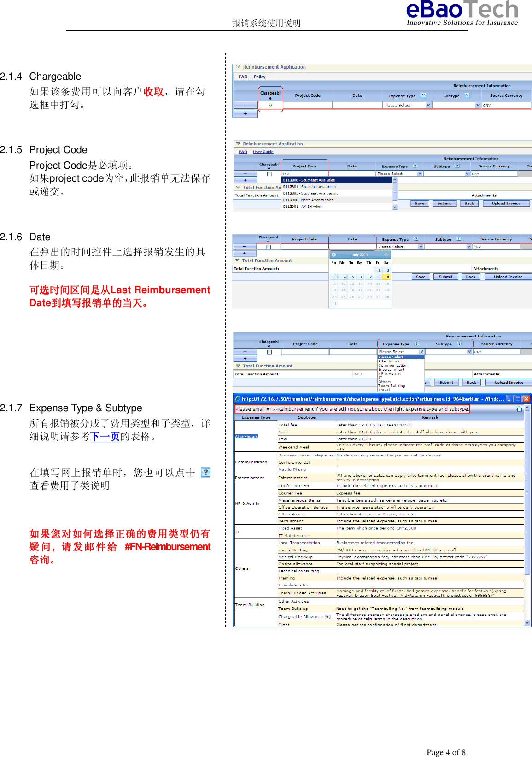Click the vertical scrollbar of the expense detail window

click(x=527, y=515)
